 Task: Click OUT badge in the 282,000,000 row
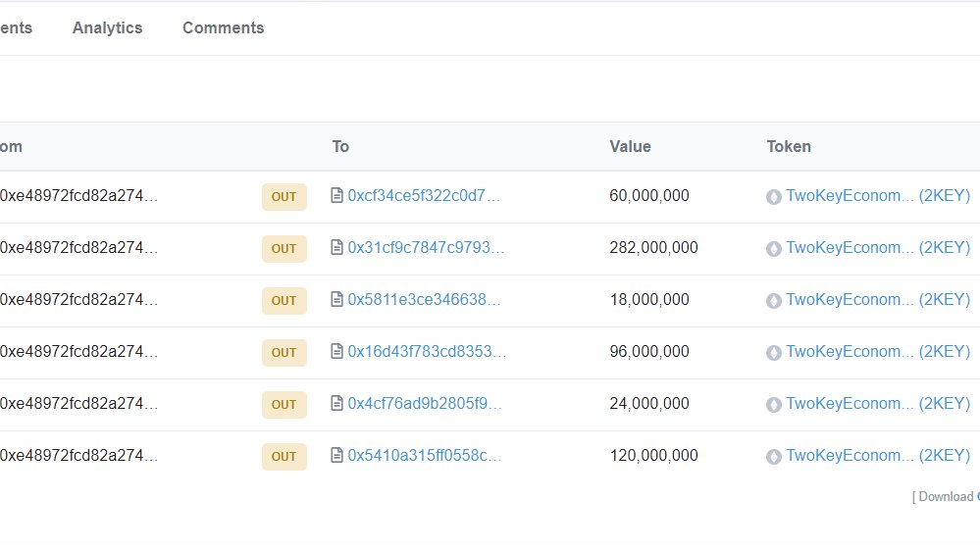[x=284, y=249]
